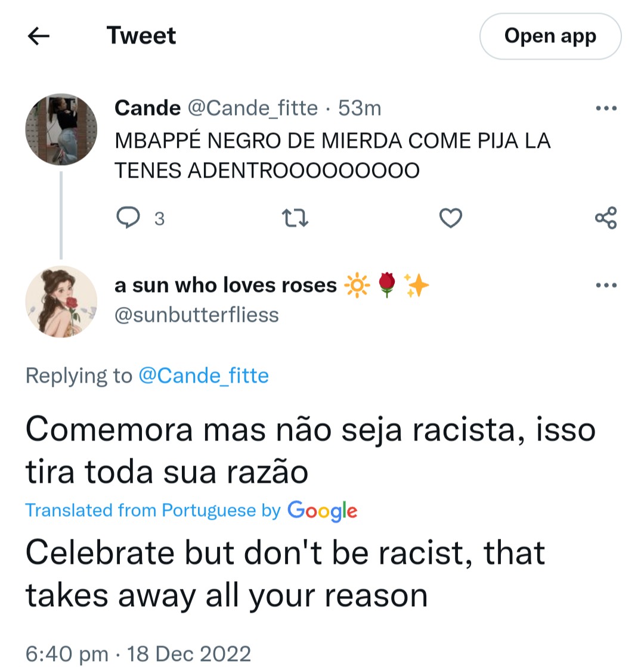
Task: Retweet Cande's tweet
Action: (295, 218)
